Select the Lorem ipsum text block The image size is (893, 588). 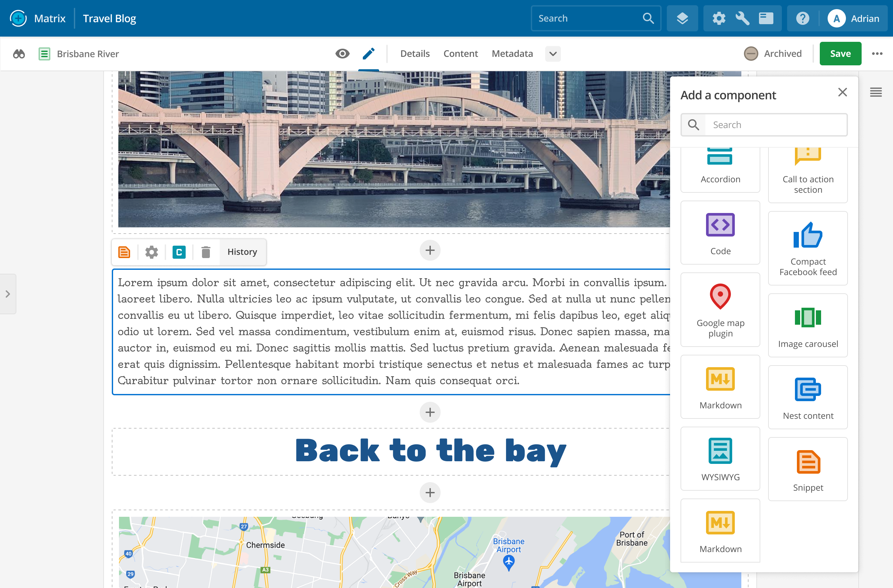pos(391,332)
